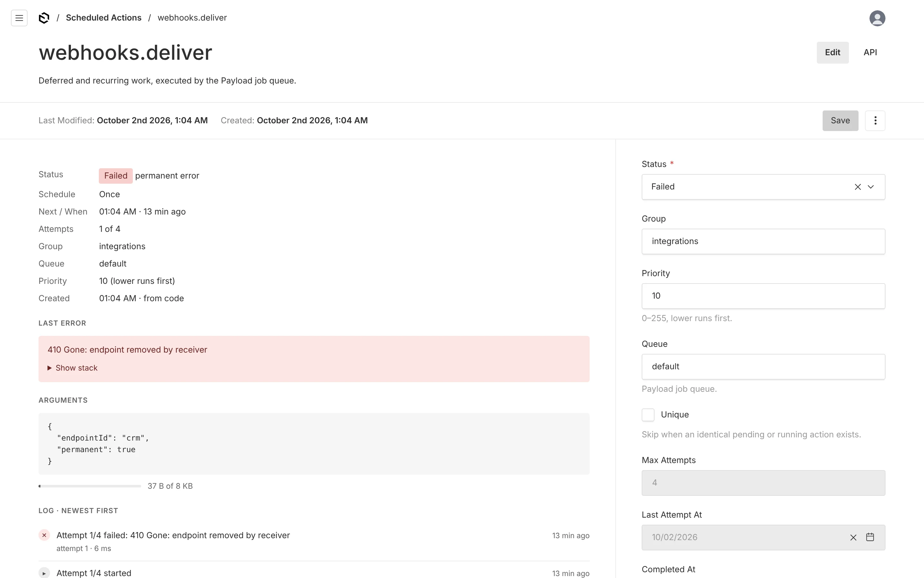Viewport: 924px width, 578px height.
Task: Open the three-dot more actions menu
Action: (875, 121)
